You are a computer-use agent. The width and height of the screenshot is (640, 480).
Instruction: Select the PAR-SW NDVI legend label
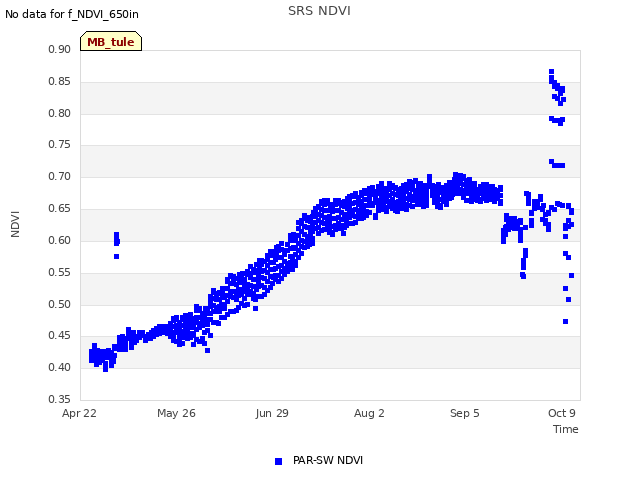point(328,460)
